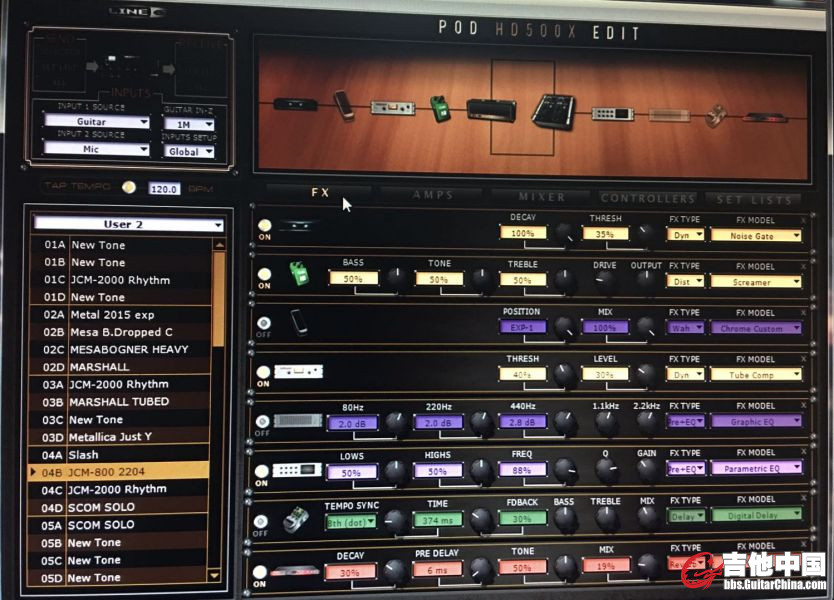Viewport: 834px width, 600px height.
Task: Click the Screamer row green pedal icon
Action: pos(298,273)
